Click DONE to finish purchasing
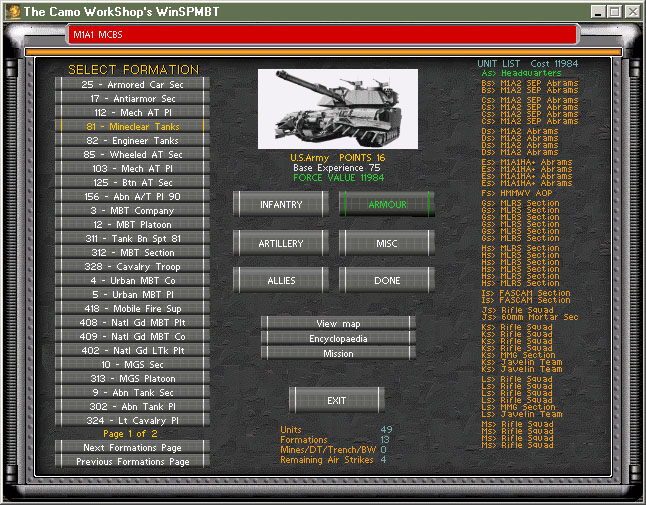 pyautogui.click(x=387, y=280)
